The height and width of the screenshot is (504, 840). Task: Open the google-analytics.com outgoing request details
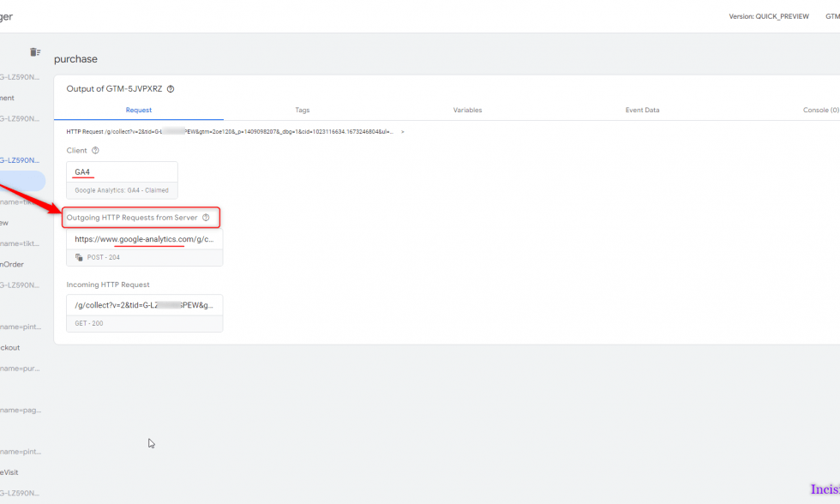pos(144,239)
